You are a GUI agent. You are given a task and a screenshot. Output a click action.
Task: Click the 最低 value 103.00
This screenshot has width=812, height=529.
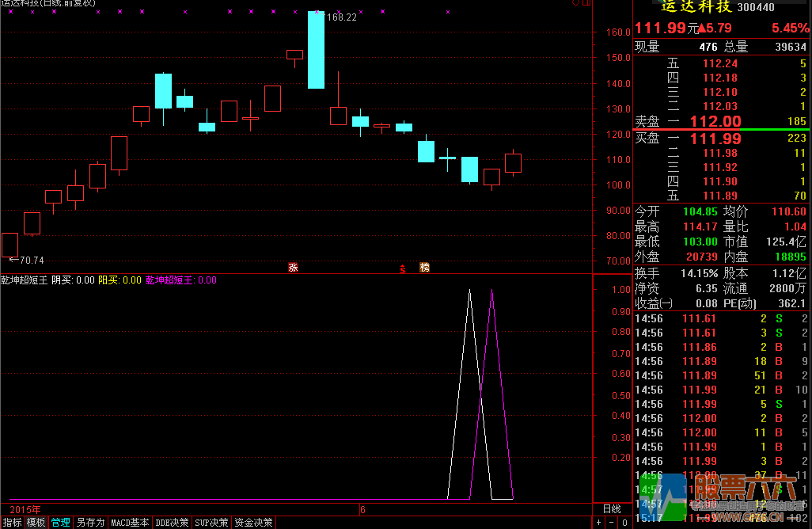[x=700, y=242]
